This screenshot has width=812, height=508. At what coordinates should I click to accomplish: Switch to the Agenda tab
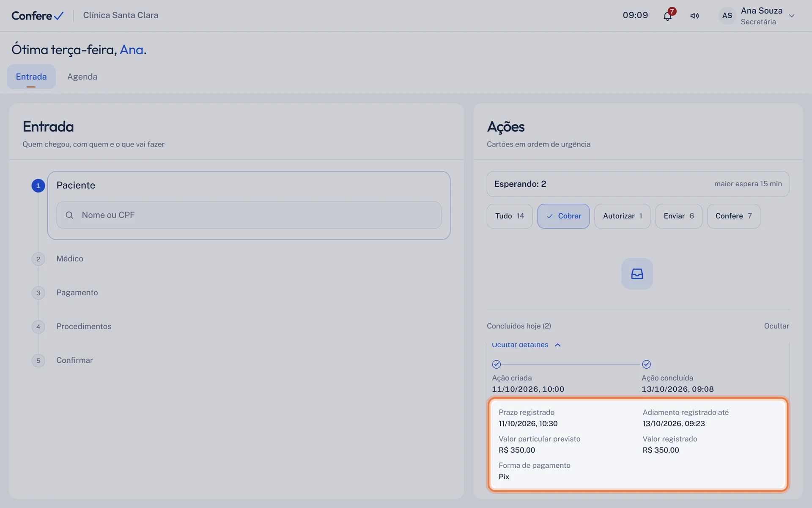82,77
